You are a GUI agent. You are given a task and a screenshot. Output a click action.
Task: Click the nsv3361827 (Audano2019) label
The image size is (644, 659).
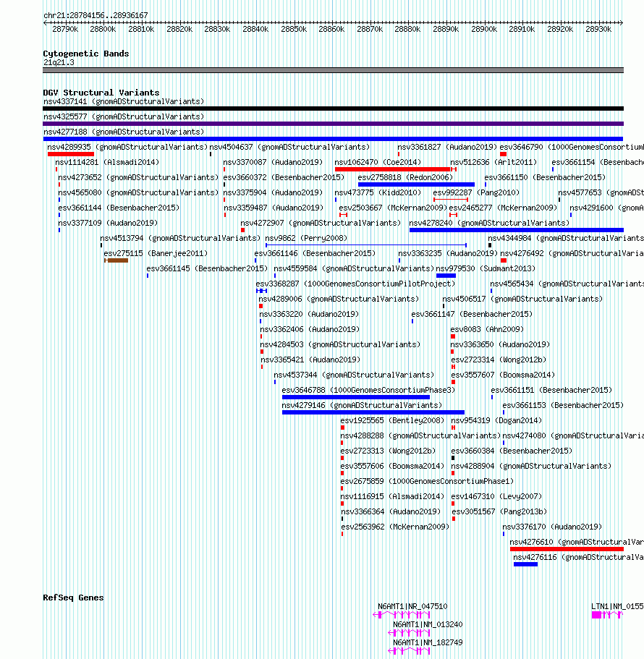pyautogui.click(x=447, y=147)
